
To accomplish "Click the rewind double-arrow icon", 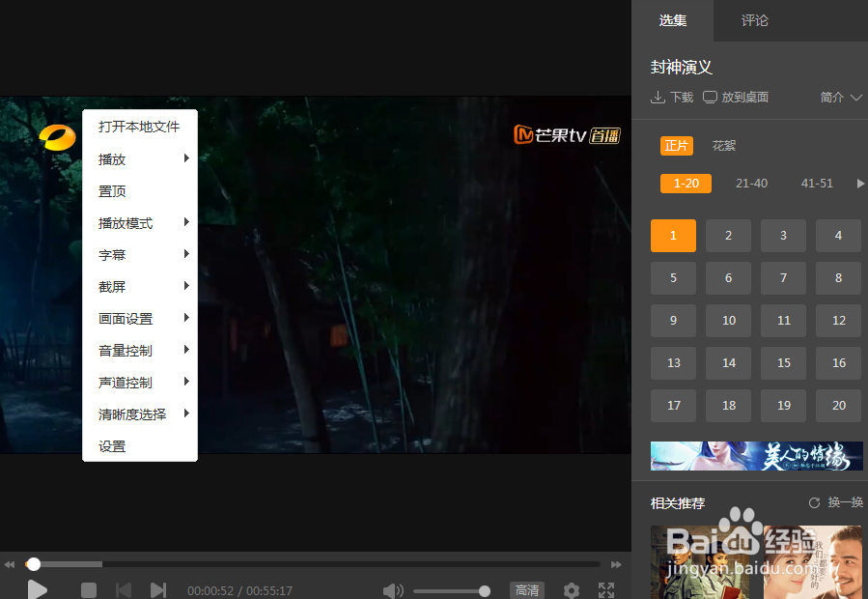I will [x=10, y=564].
